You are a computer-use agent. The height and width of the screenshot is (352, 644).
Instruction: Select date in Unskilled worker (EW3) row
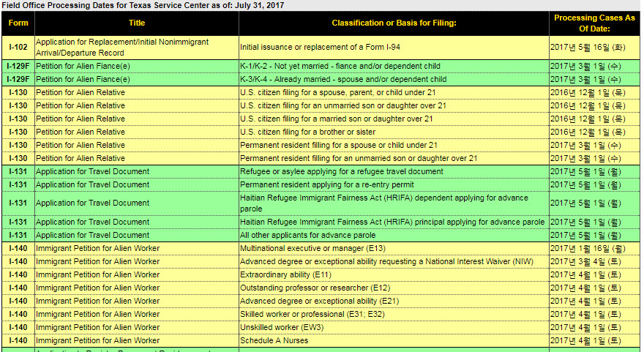(x=585, y=327)
